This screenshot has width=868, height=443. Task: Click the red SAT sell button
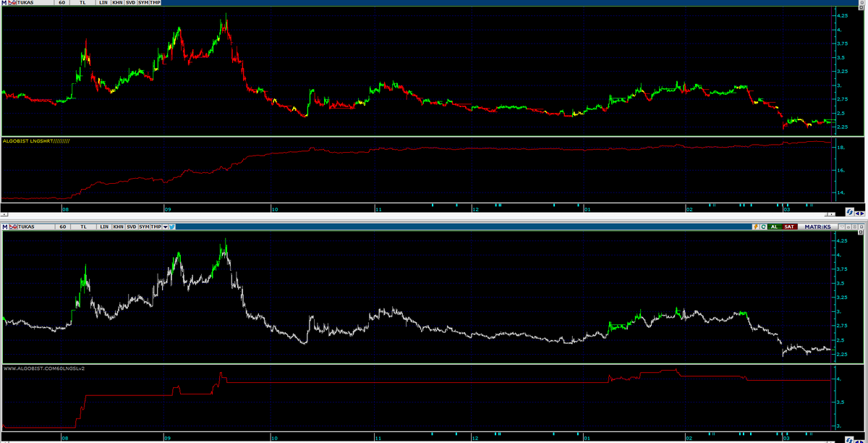[790, 227]
